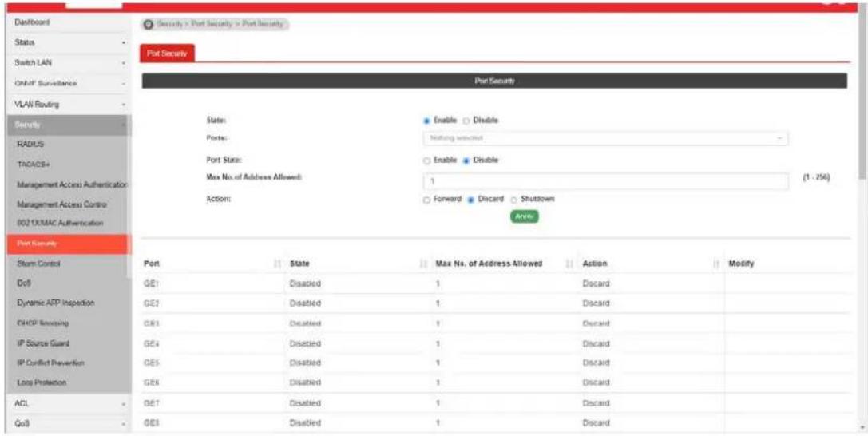Sort table by Action column icon

click(716, 264)
